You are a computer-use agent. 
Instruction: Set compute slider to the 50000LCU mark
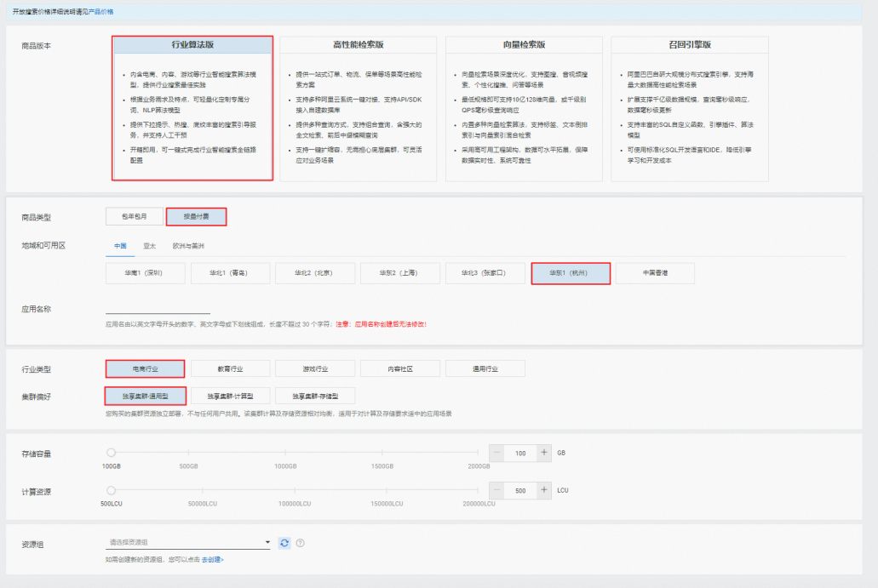click(x=203, y=490)
